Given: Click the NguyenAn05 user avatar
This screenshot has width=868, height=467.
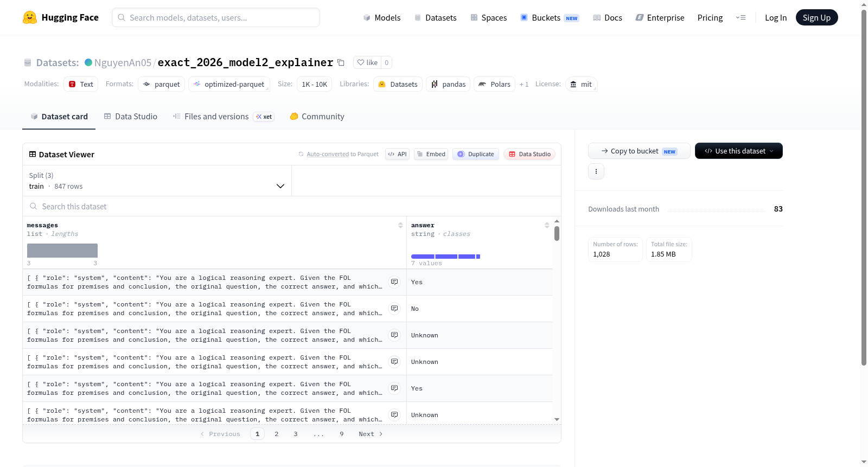Looking at the screenshot, I should 88,62.
